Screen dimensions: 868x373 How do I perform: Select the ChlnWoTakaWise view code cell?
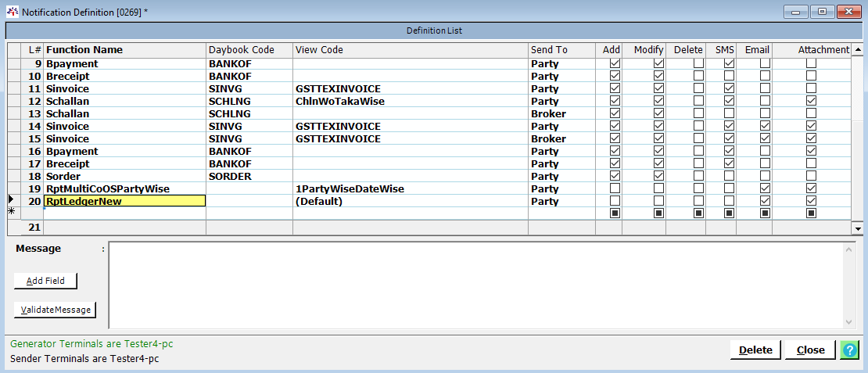coord(410,101)
